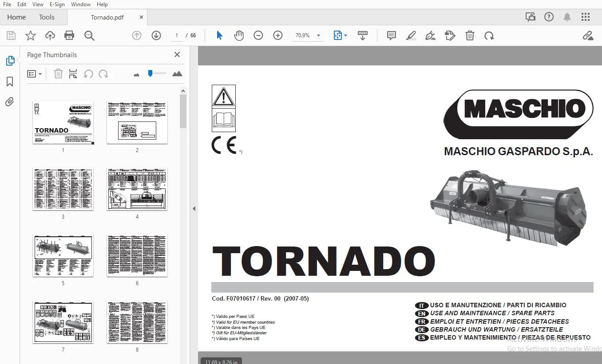Click the scrolling mode keyboard icon
This screenshot has width=602, height=364.
coord(363,35)
